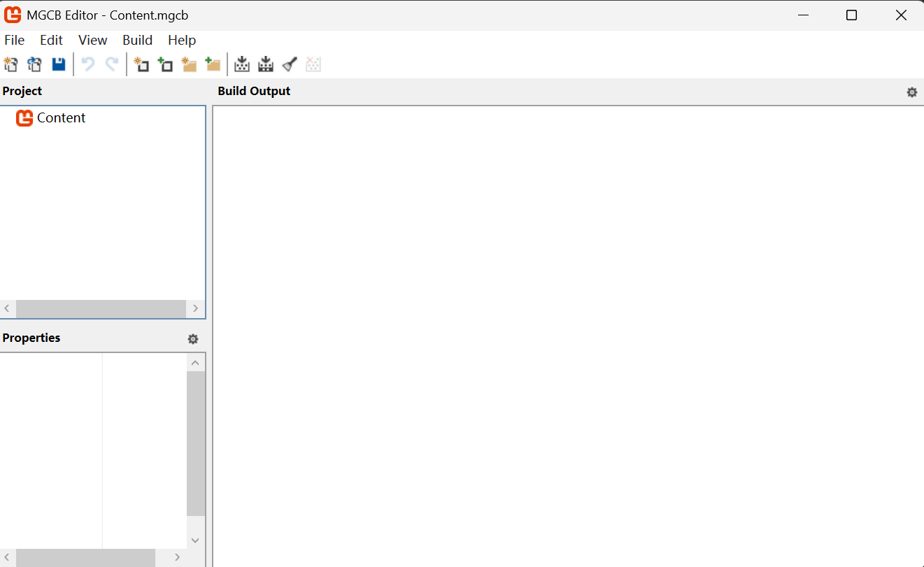Click Properties panel scroll up arrow

click(x=195, y=362)
